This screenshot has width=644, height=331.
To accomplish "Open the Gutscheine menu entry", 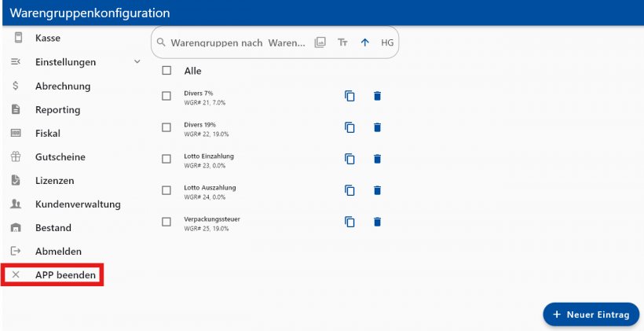I will point(60,156).
